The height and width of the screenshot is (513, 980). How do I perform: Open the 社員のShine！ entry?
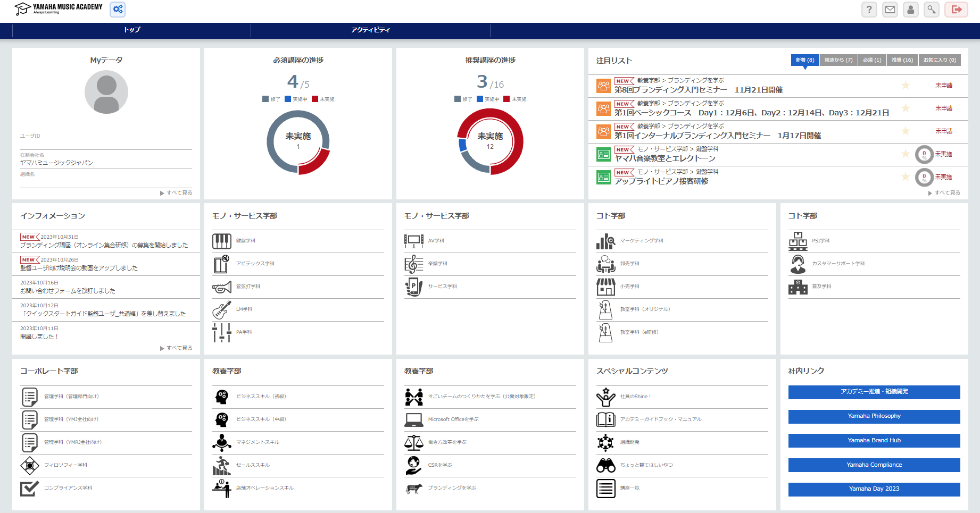click(635, 397)
